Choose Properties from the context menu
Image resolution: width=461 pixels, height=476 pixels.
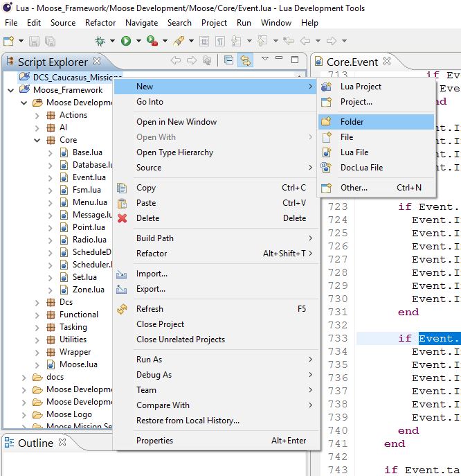pyautogui.click(x=154, y=441)
